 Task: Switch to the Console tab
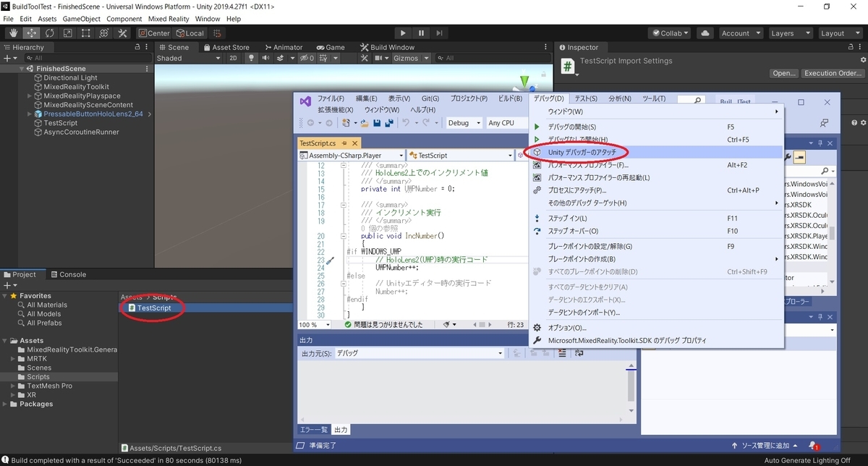pos(67,274)
